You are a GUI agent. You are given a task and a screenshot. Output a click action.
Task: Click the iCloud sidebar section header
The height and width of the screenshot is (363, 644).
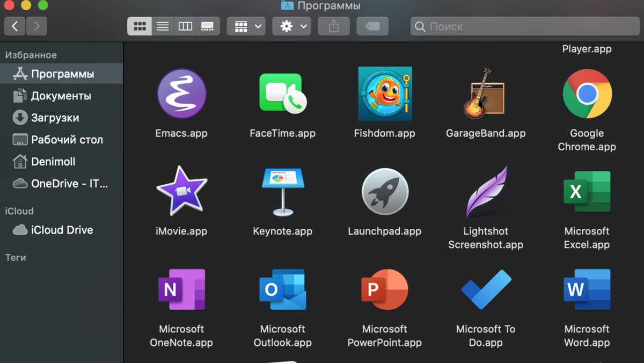pyautogui.click(x=19, y=211)
